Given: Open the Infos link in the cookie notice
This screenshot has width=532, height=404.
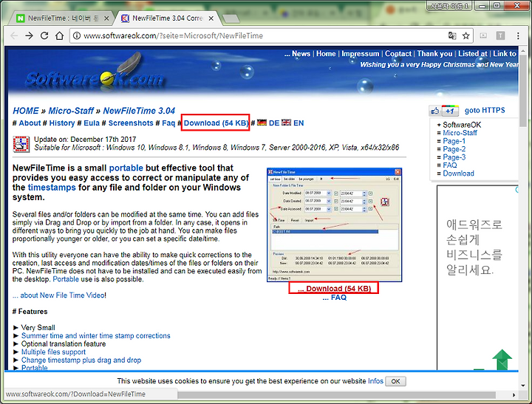Looking at the screenshot, I should click(x=375, y=381).
